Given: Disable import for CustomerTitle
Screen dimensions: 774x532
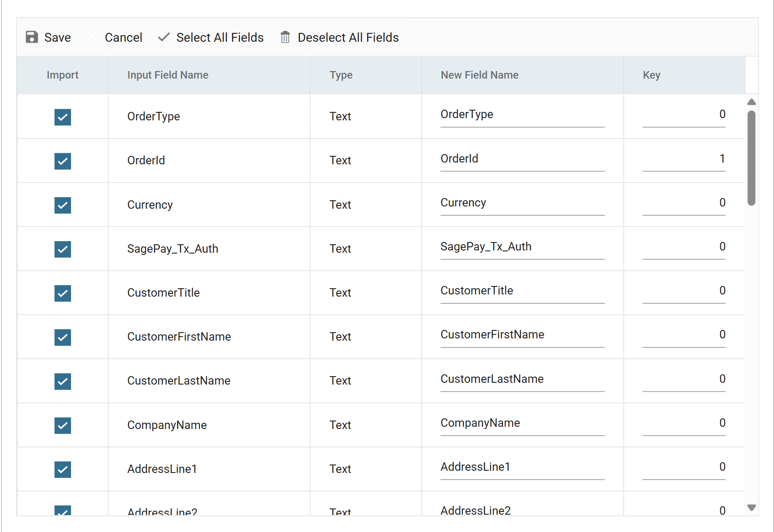Looking at the screenshot, I should (63, 293).
